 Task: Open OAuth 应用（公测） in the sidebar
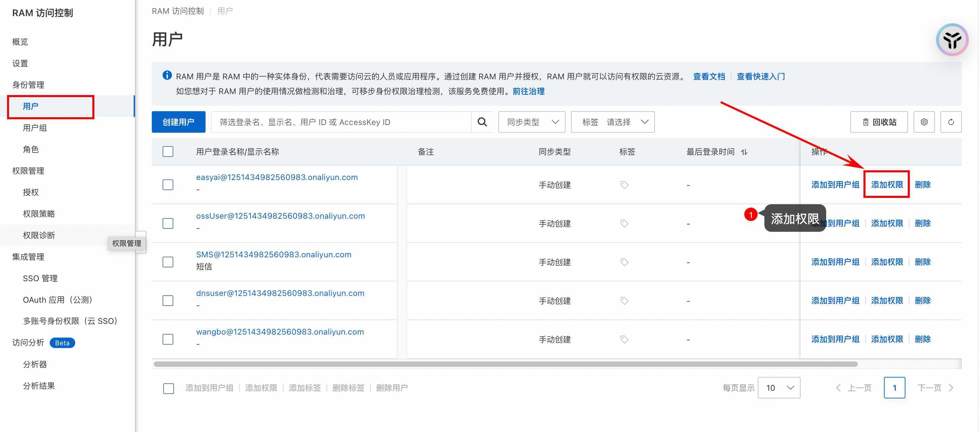58,300
